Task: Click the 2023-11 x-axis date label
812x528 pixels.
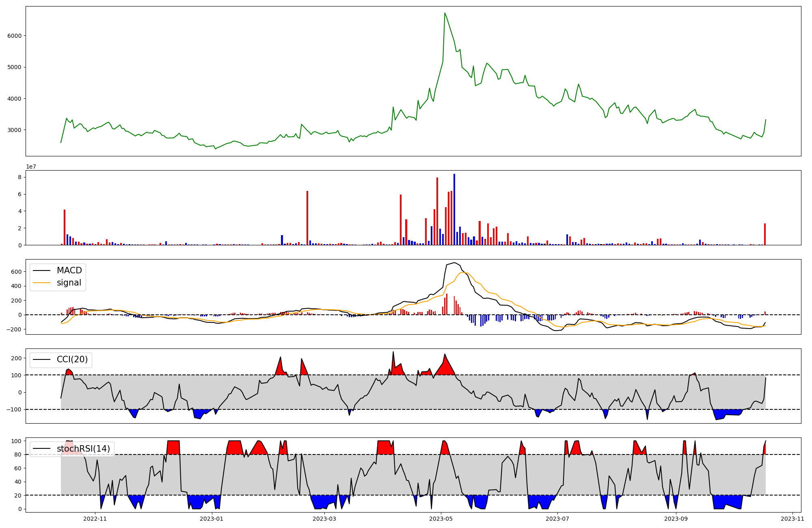Action: [793, 519]
